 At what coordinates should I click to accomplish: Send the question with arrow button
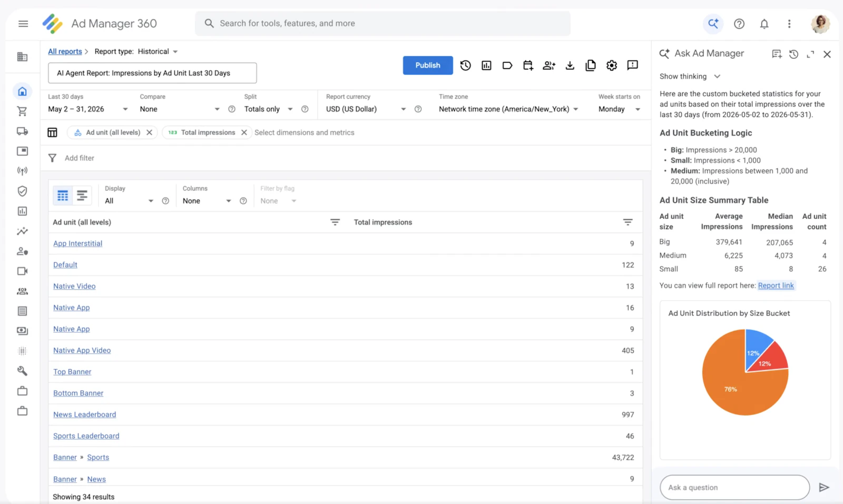point(824,488)
